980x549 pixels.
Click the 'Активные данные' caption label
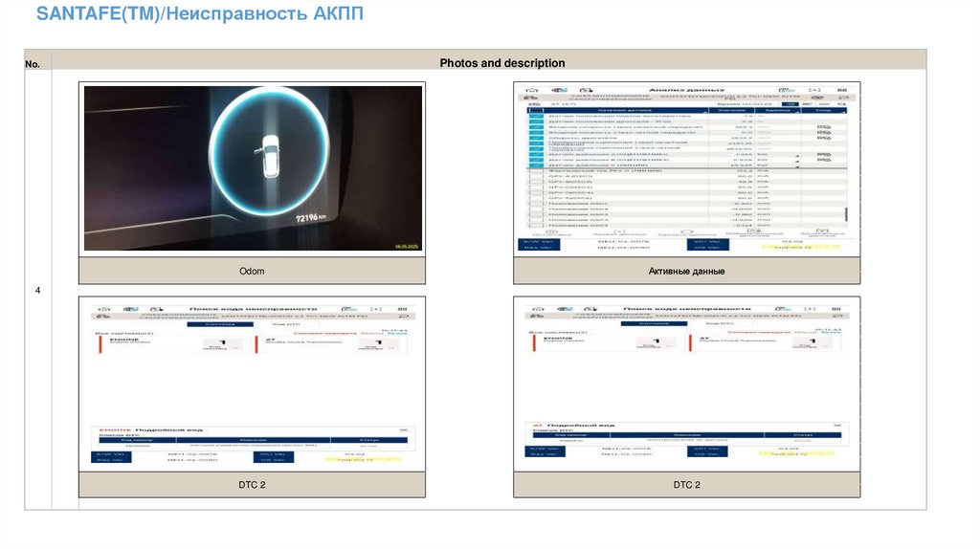tap(686, 271)
